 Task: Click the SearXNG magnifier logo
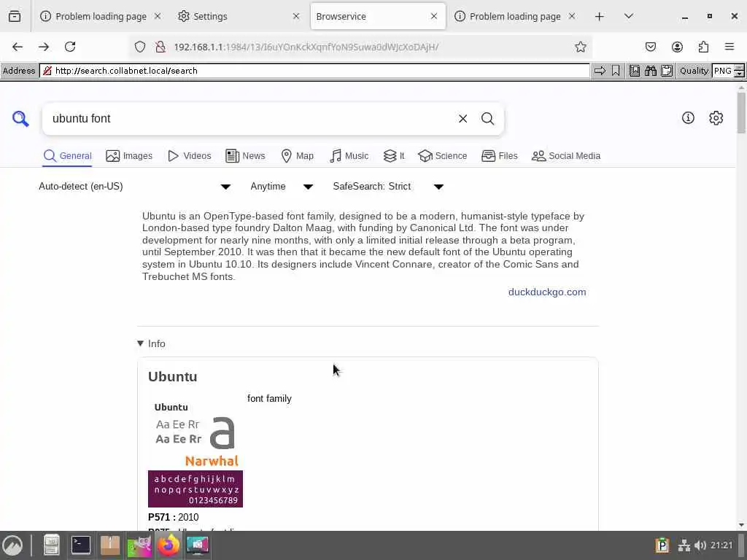click(x=20, y=119)
